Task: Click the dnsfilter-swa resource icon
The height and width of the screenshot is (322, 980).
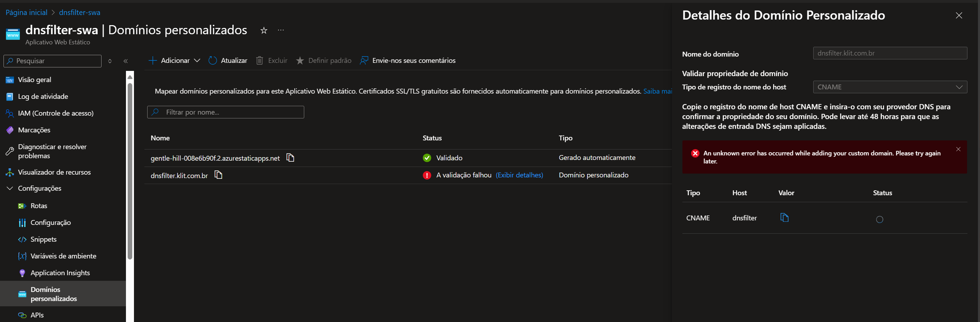Action: 13,34
